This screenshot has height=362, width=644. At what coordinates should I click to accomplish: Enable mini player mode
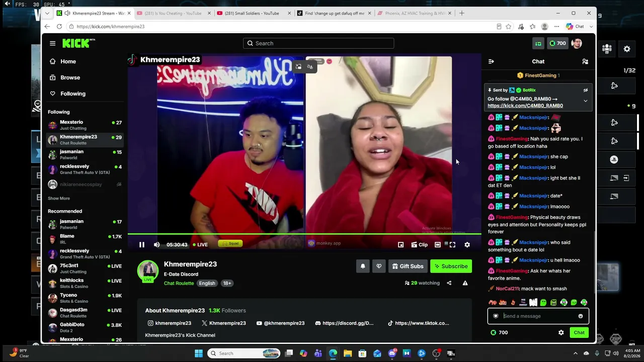[400, 245]
